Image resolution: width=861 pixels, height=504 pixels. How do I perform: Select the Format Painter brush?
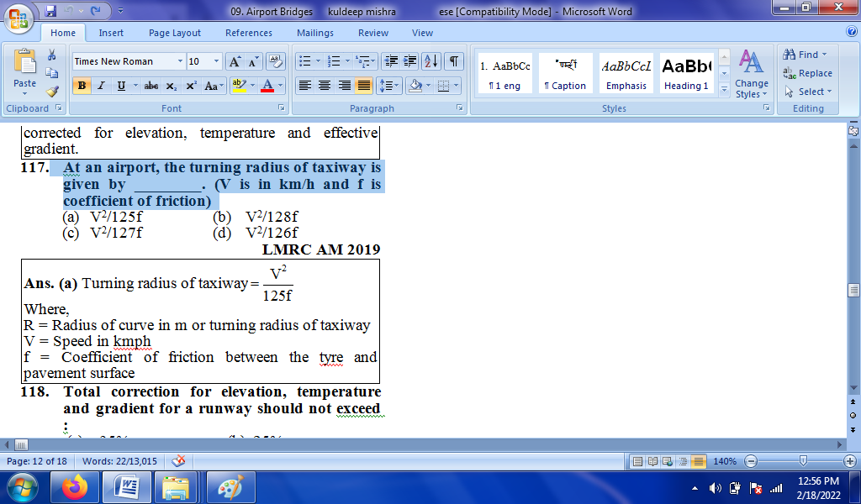[51, 91]
